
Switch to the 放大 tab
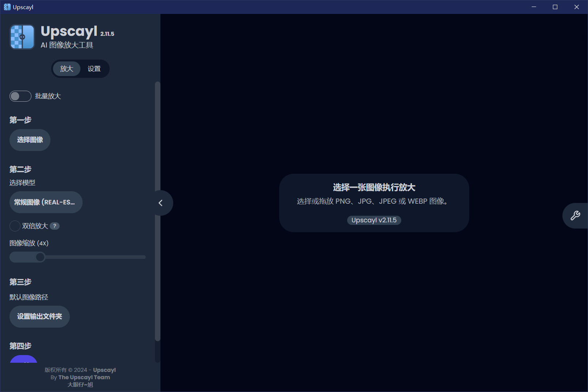point(67,69)
